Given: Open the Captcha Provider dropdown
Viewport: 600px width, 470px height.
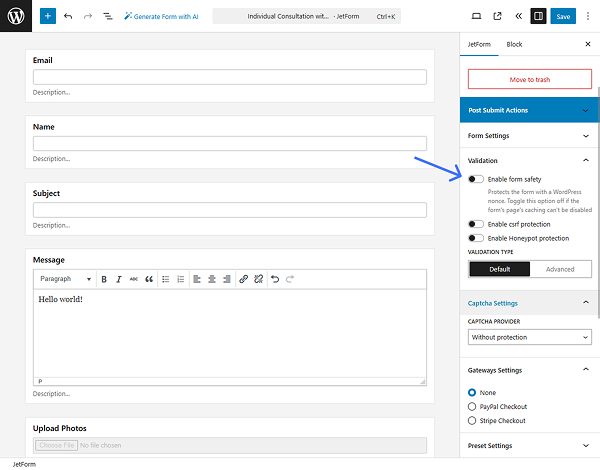Looking at the screenshot, I should pos(530,338).
